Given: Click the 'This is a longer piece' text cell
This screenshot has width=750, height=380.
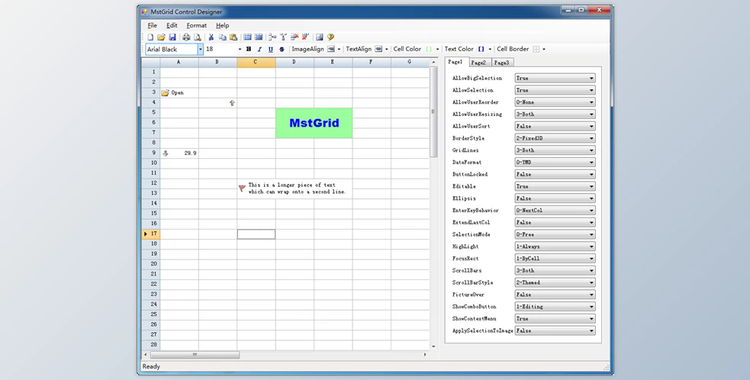Looking at the screenshot, I should click(295, 189).
